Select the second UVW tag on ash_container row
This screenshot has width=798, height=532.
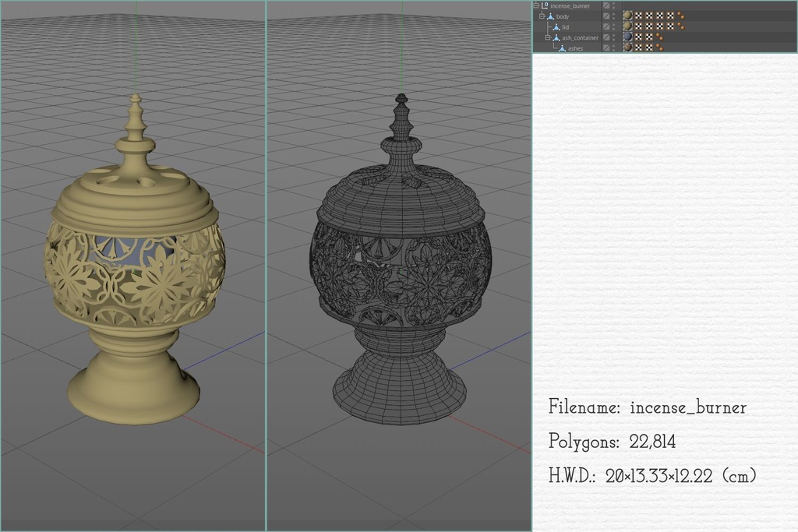pos(649,37)
